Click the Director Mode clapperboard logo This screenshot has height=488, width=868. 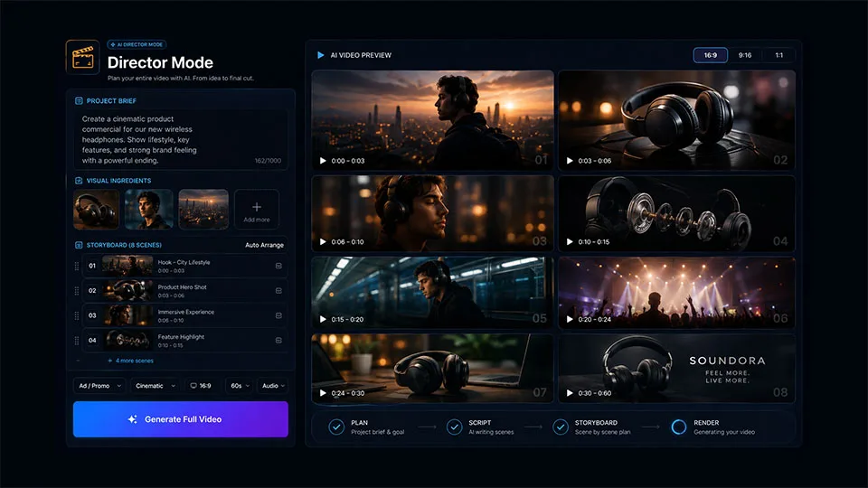point(82,57)
